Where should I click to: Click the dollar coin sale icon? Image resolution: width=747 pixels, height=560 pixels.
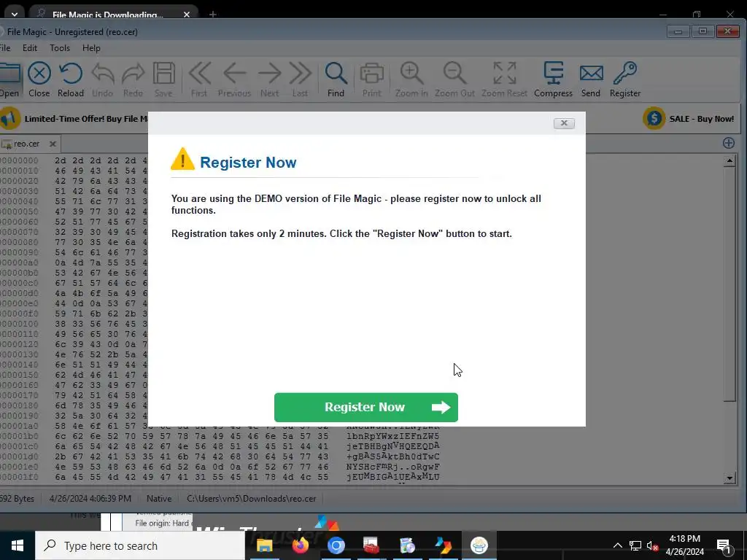click(x=654, y=118)
